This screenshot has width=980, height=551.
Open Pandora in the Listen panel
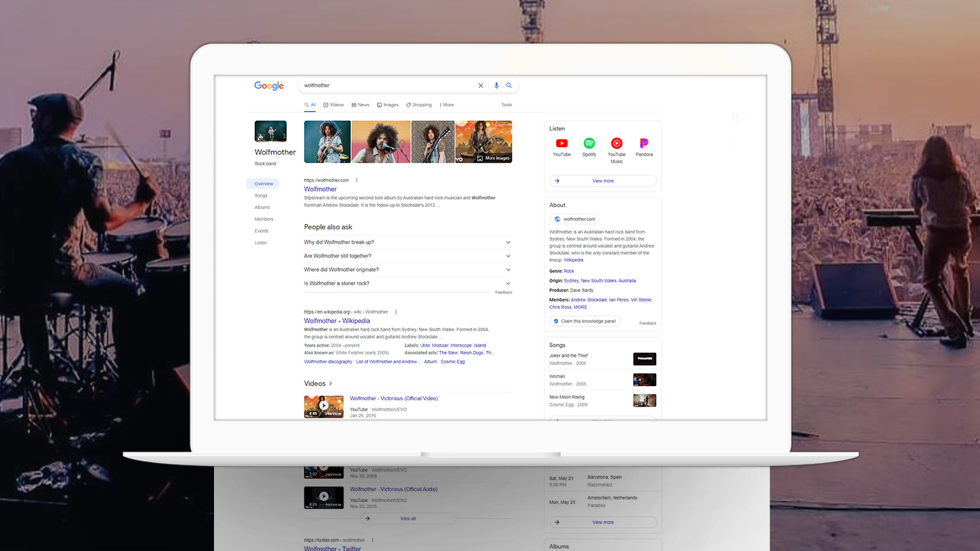point(644,147)
